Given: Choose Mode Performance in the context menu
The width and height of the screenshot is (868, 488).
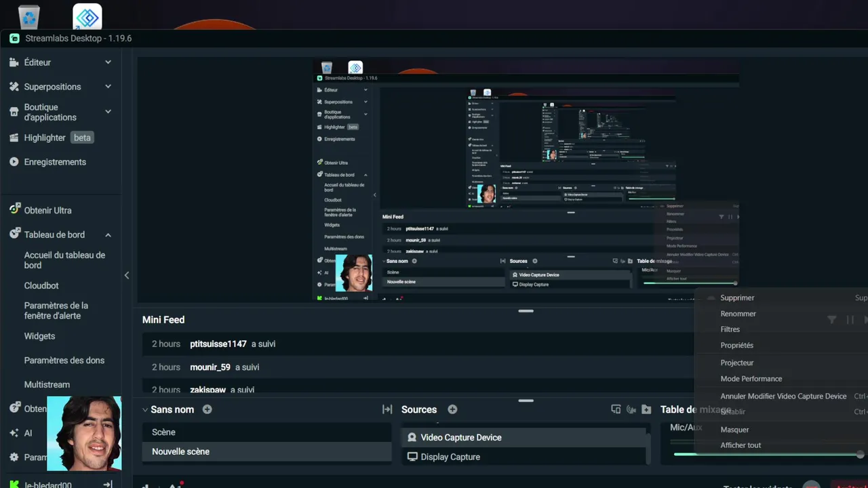Looking at the screenshot, I should coord(751,379).
